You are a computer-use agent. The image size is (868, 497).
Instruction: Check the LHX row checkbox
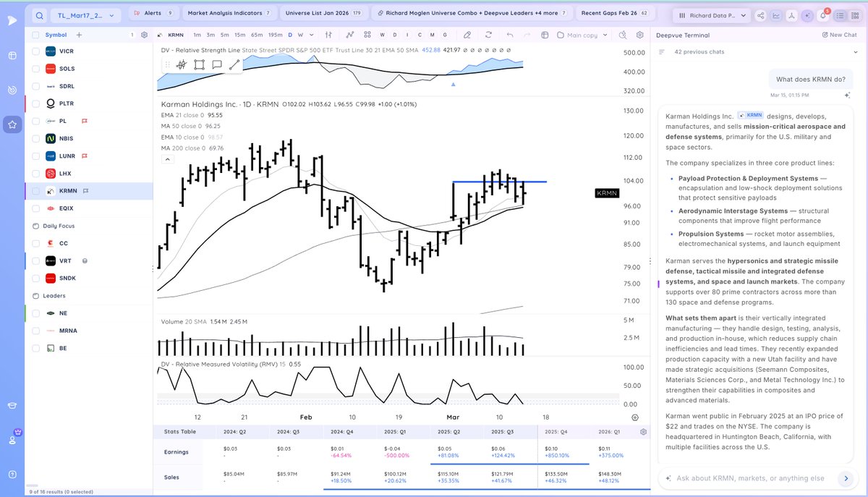coord(35,174)
